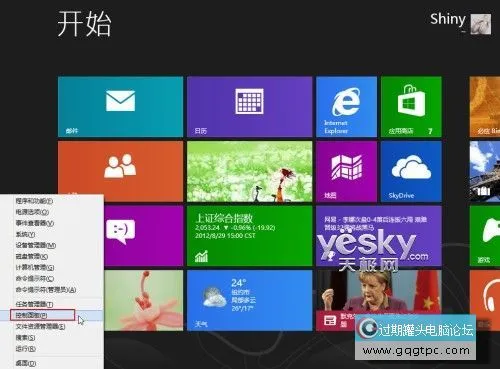Select 任务管理器(T) from the menu
The image size is (500, 369).
click(34, 304)
